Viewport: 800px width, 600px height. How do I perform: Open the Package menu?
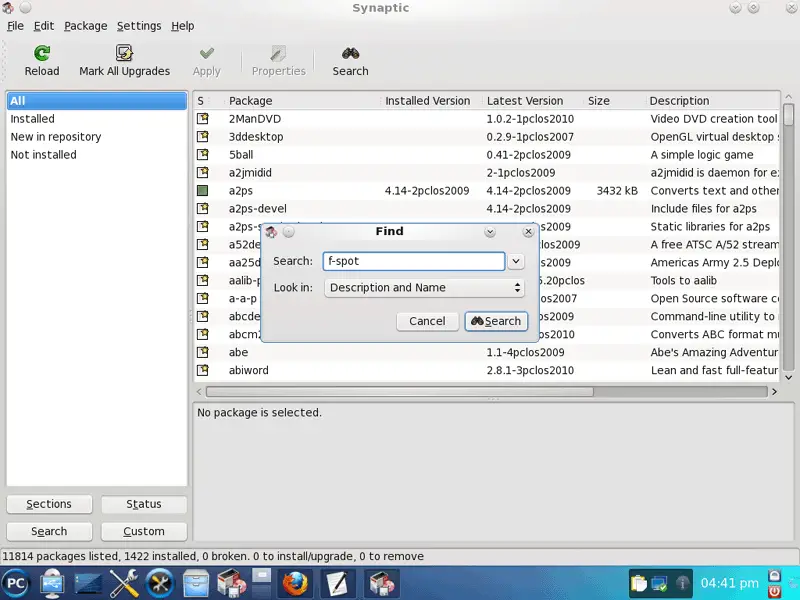click(x=86, y=26)
